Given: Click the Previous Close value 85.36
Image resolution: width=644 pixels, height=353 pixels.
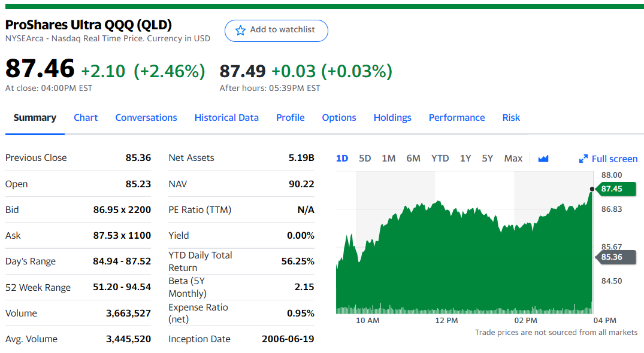Looking at the screenshot, I should pyautogui.click(x=138, y=158).
